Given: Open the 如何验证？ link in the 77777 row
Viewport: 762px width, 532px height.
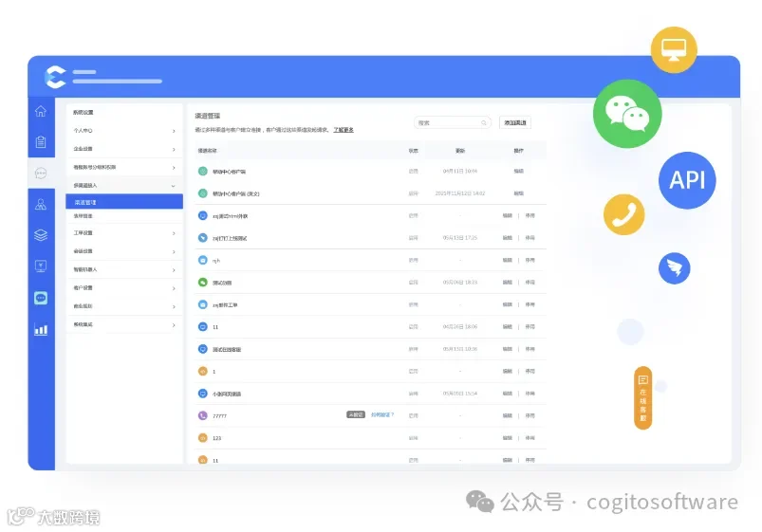Looking at the screenshot, I should click(x=382, y=415).
